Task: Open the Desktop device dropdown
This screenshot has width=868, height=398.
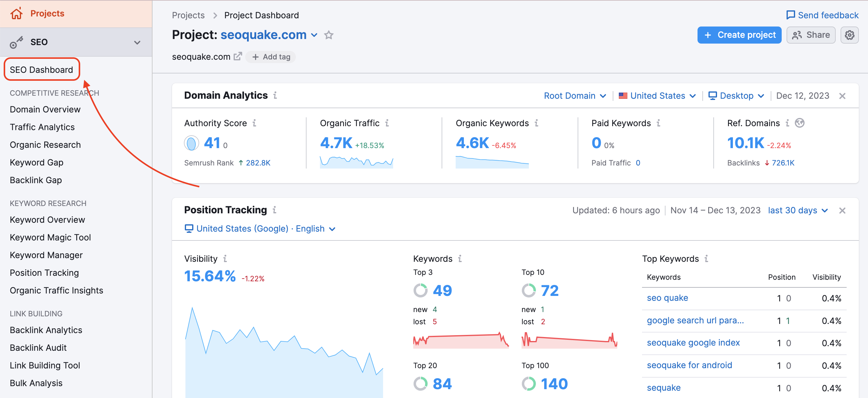Action: (736, 96)
